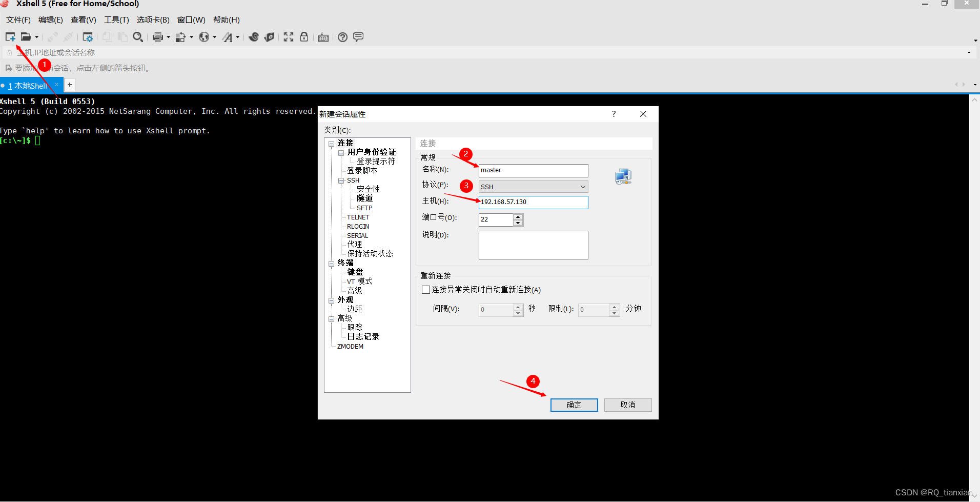Collapse the 用户身份验证 tree node
This screenshot has height=502, width=980.
[341, 152]
